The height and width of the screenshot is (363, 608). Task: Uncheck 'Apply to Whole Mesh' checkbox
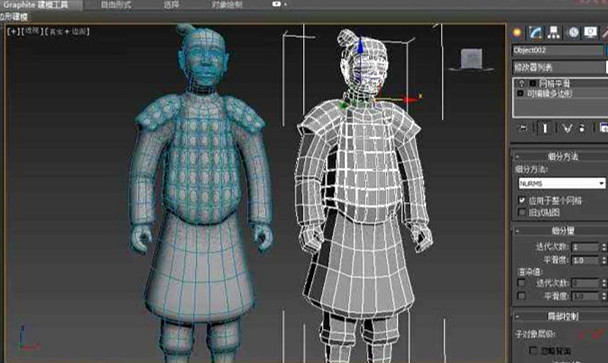click(x=522, y=201)
